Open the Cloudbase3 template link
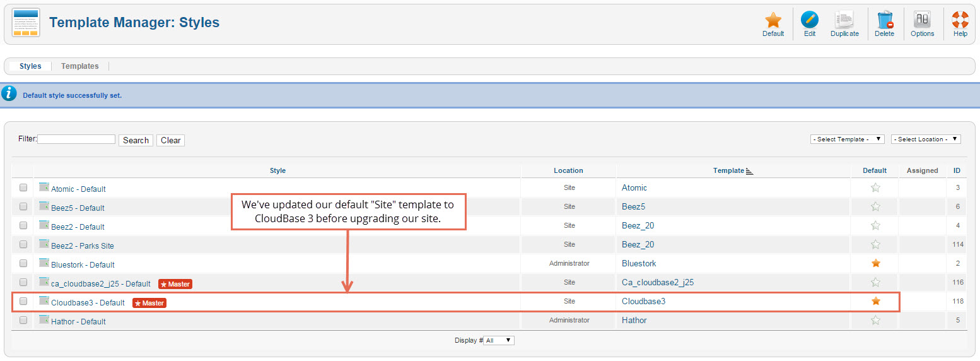The width and height of the screenshot is (980, 361). pyautogui.click(x=643, y=301)
